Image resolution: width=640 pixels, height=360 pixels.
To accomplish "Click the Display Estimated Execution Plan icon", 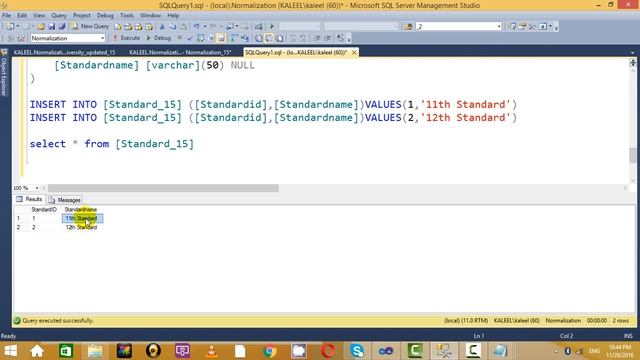I will [x=200, y=38].
